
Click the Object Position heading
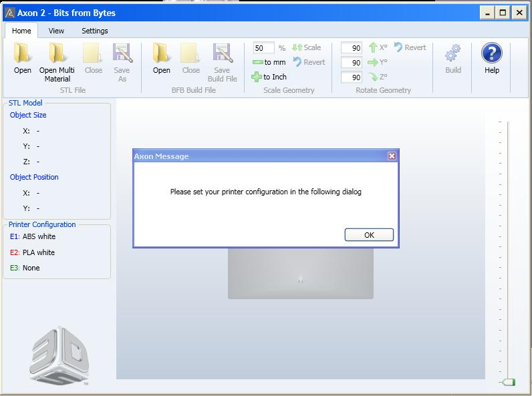(34, 177)
